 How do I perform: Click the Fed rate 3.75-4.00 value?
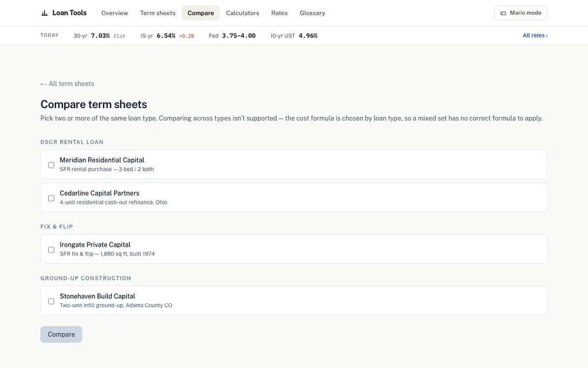click(239, 36)
